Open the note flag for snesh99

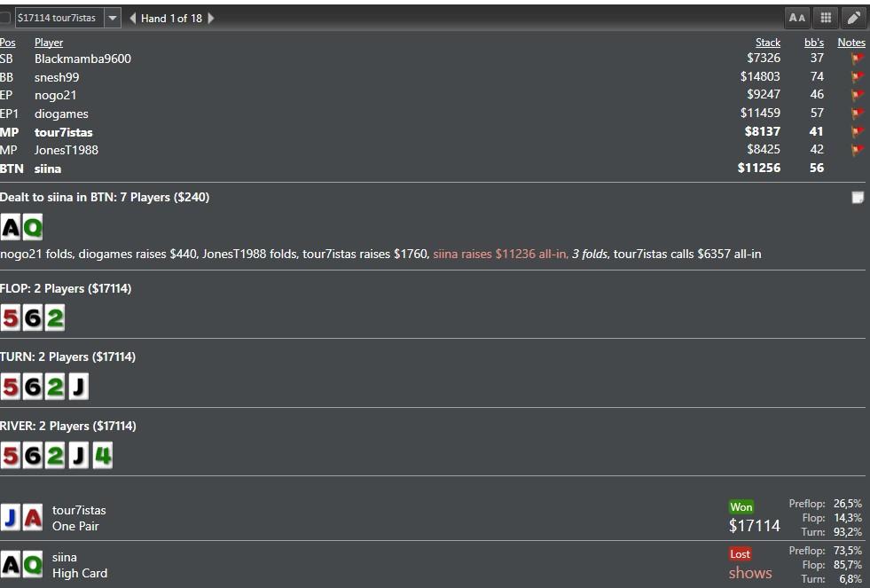857,77
